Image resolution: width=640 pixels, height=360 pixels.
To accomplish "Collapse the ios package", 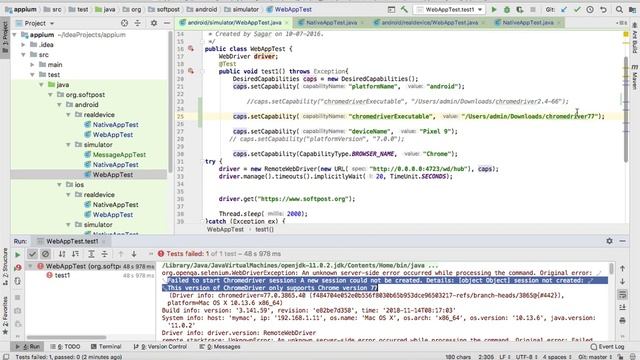I will 60,184.
